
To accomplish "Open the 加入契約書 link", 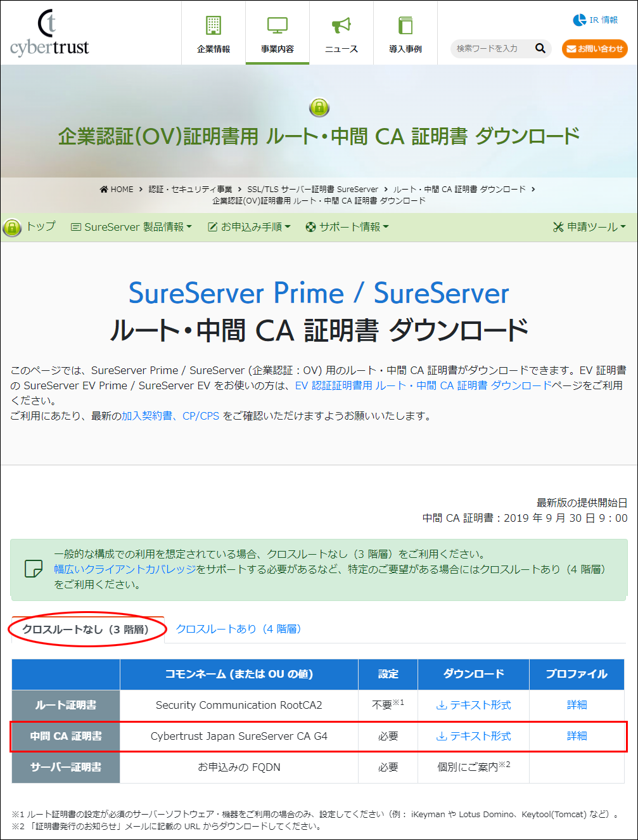I will 147,416.
